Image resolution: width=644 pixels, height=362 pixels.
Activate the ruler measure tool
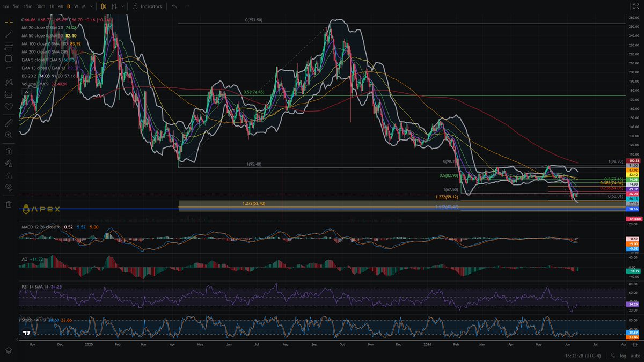pos(9,123)
